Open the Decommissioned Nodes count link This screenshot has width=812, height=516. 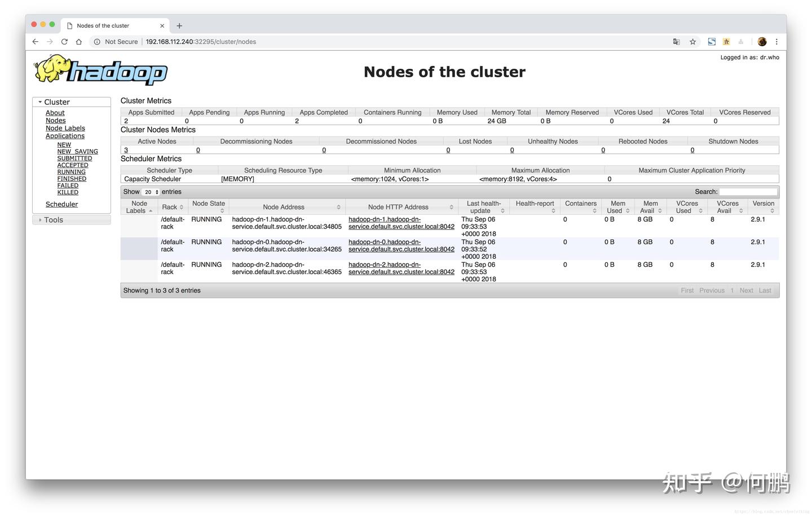pos(324,150)
